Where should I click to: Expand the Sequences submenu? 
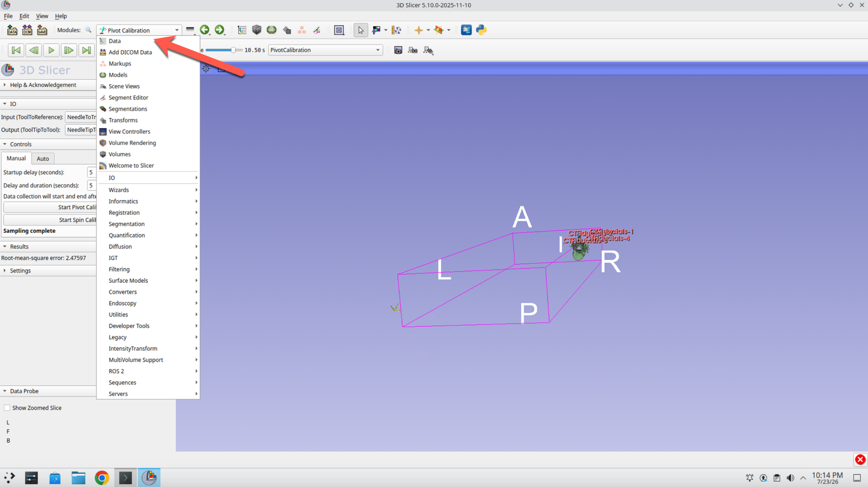tap(148, 383)
